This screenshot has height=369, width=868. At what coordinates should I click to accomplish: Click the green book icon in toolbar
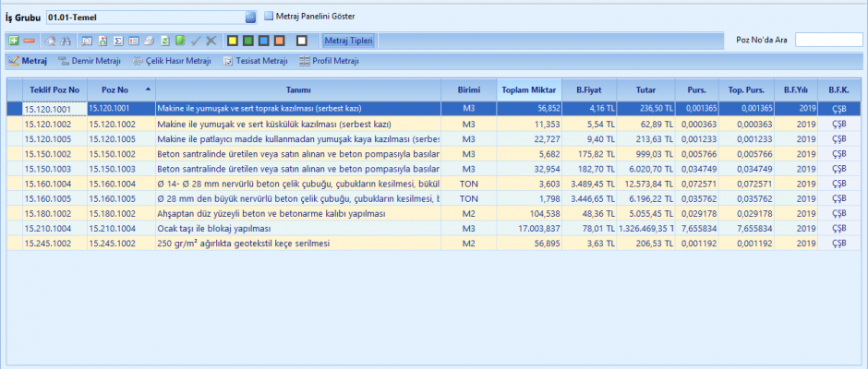[x=180, y=41]
